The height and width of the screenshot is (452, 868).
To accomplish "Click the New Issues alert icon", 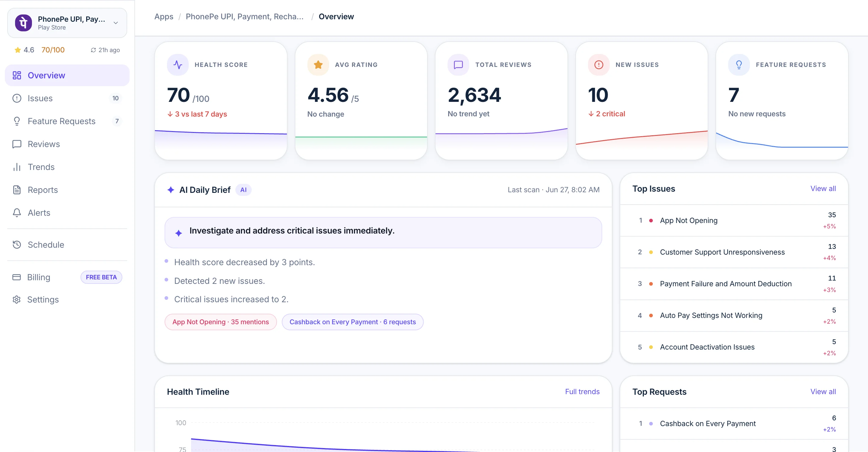I will click(599, 64).
